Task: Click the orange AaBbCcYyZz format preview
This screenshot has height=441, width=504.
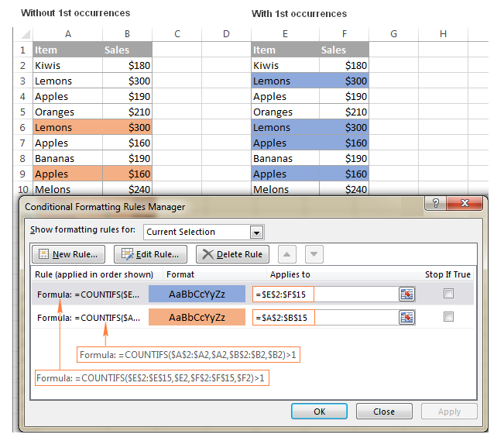Action: pyautogui.click(x=197, y=318)
